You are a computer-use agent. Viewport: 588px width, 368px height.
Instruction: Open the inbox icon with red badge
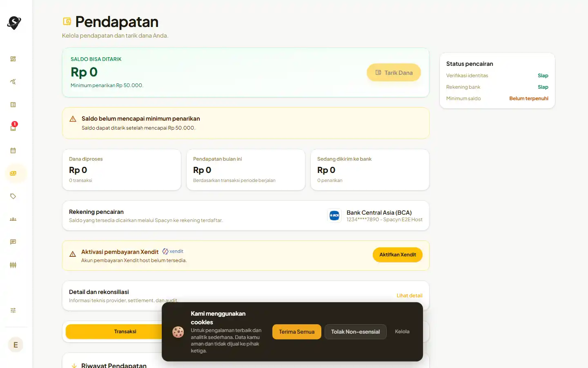point(13,127)
